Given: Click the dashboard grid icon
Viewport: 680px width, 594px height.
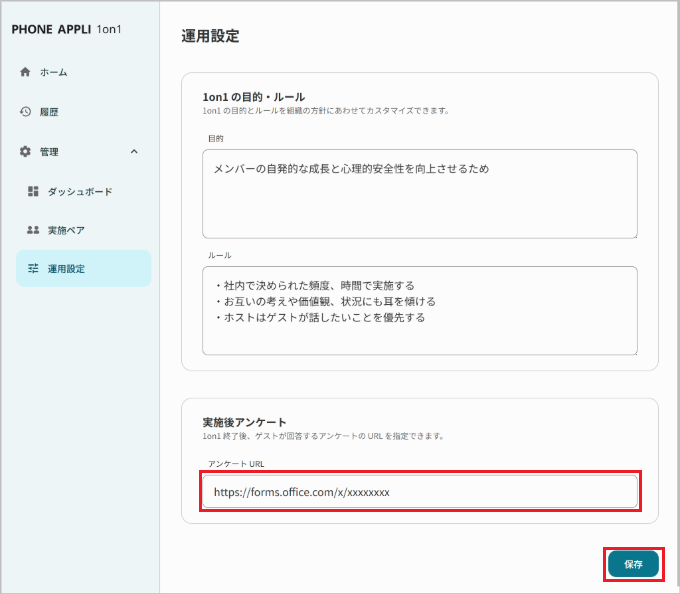Looking at the screenshot, I should (33, 191).
